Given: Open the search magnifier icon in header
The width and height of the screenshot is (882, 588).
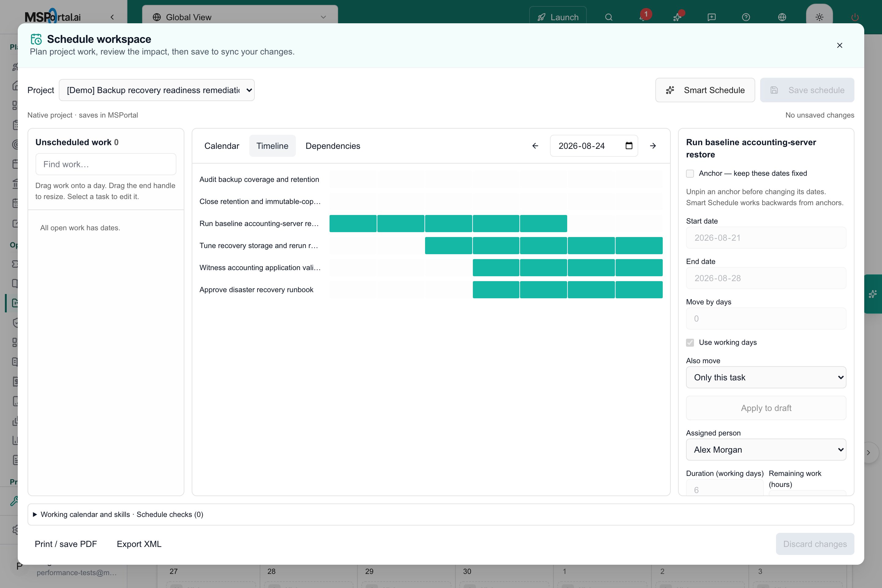Looking at the screenshot, I should click(609, 17).
